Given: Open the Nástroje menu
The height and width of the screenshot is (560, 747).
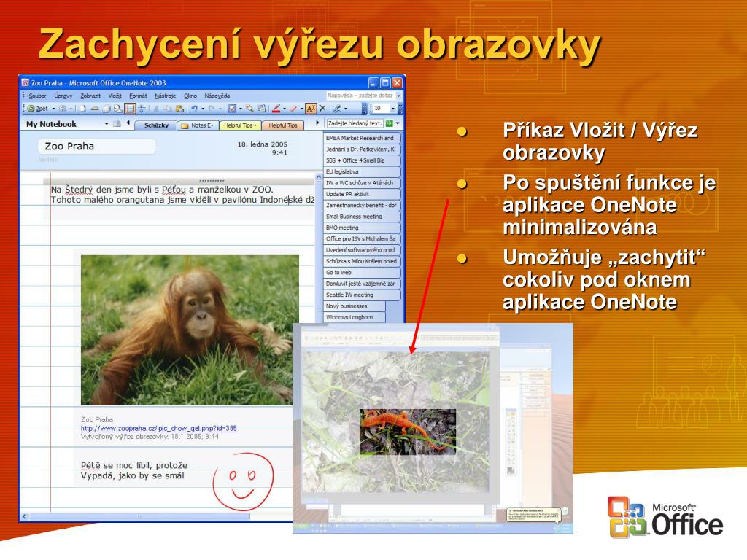Looking at the screenshot, I should 165,96.
